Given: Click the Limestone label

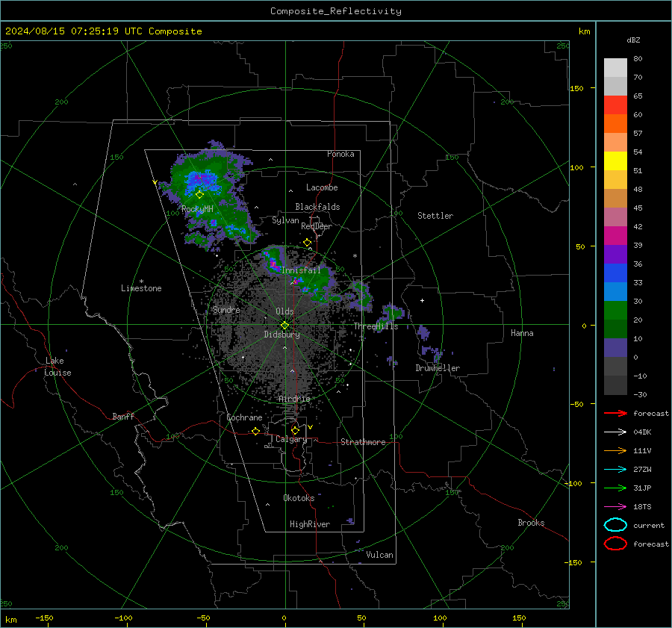Looking at the screenshot, I should point(141,288).
